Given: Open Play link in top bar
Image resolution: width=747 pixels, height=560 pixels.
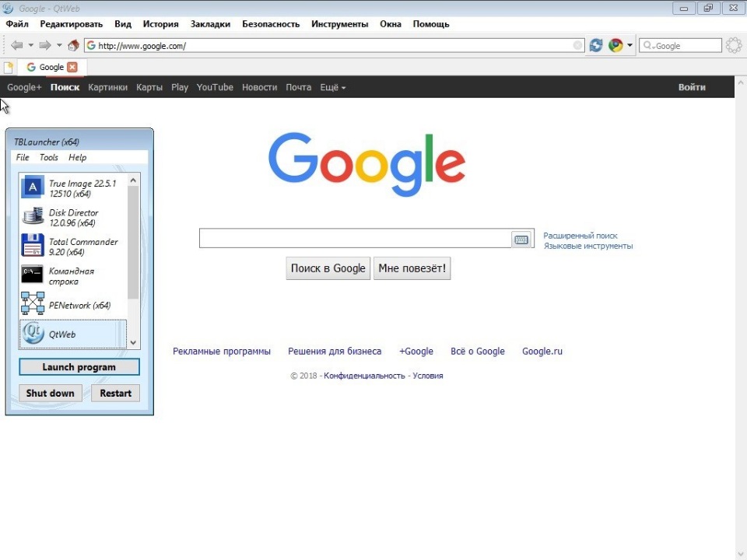Looking at the screenshot, I should pos(180,87).
